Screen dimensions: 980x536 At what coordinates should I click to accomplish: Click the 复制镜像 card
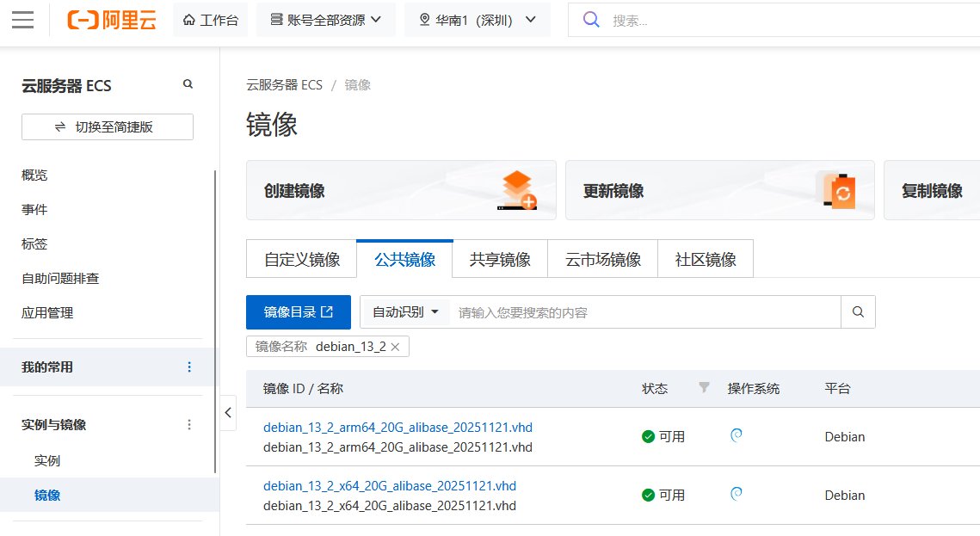coord(932,190)
